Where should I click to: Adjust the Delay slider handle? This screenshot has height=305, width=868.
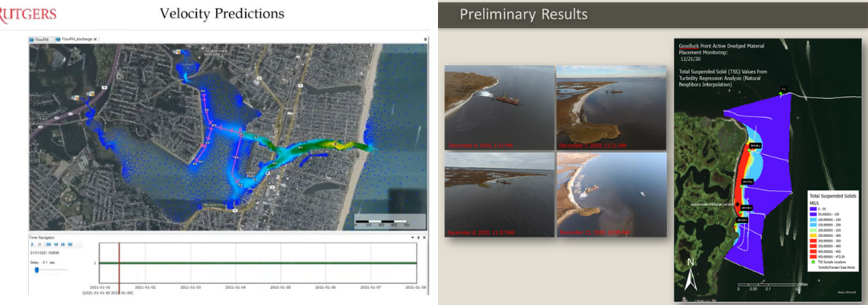click(x=36, y=270)
